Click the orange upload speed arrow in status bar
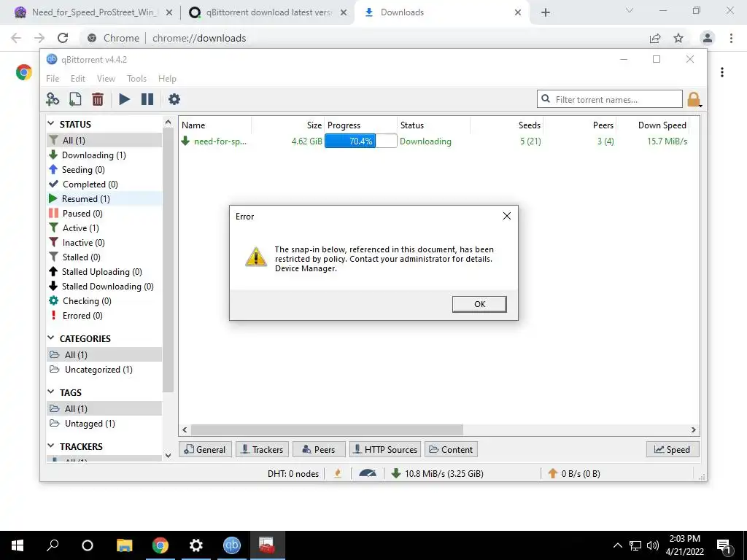Viewport: 747px width, 560px height. click(553, 473)
